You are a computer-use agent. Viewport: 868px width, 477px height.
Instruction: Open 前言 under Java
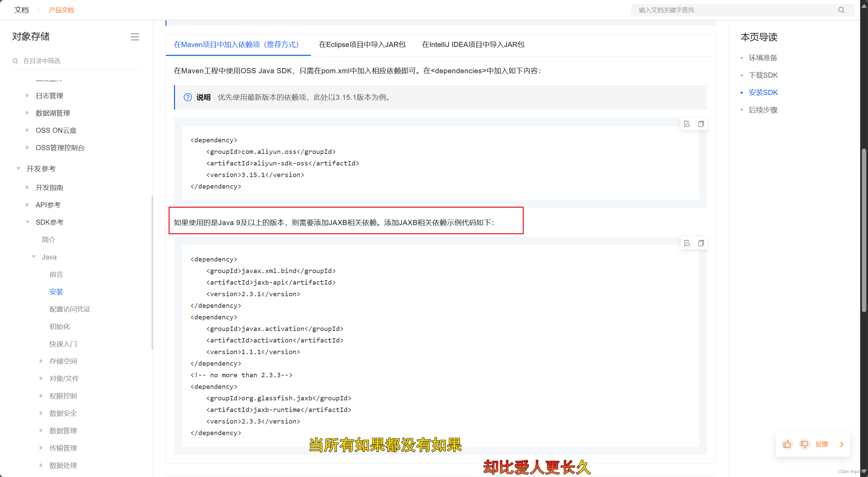point(56,274)
